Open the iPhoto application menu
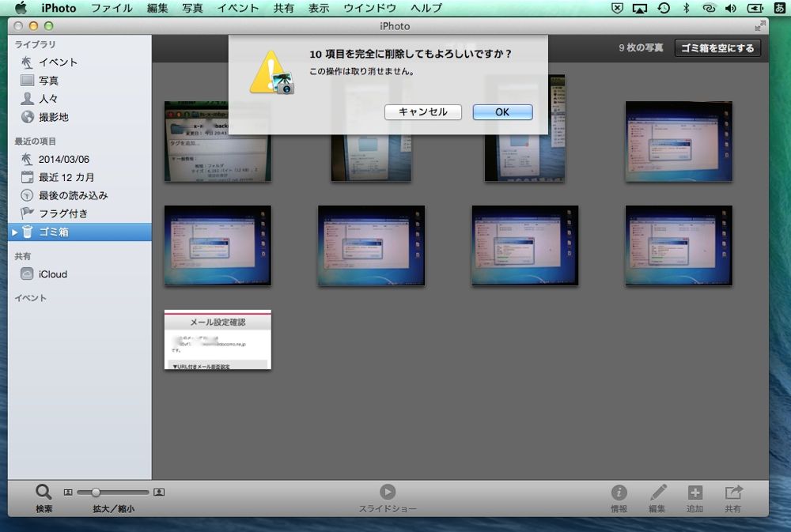 [x=59, y=8]
